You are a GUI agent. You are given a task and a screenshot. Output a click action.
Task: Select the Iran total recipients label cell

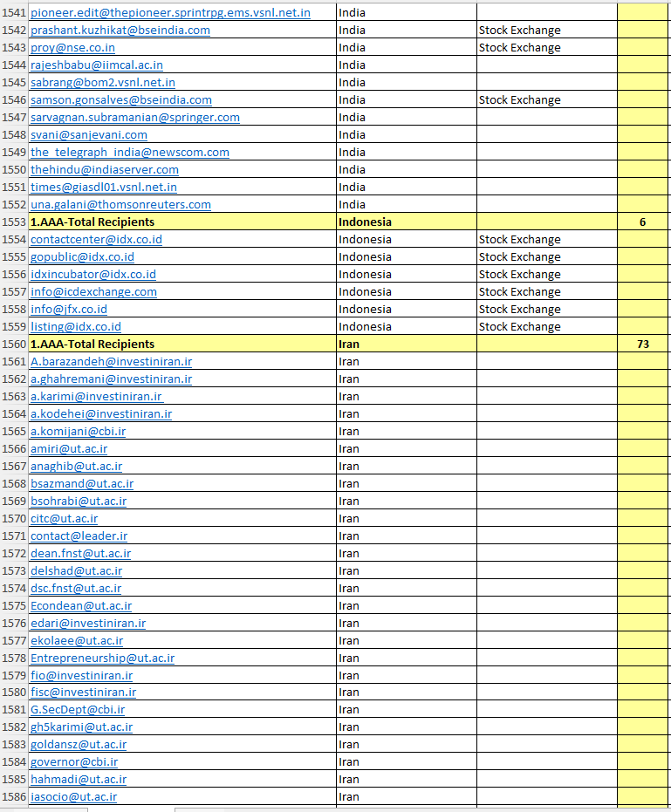pos(182,344)
